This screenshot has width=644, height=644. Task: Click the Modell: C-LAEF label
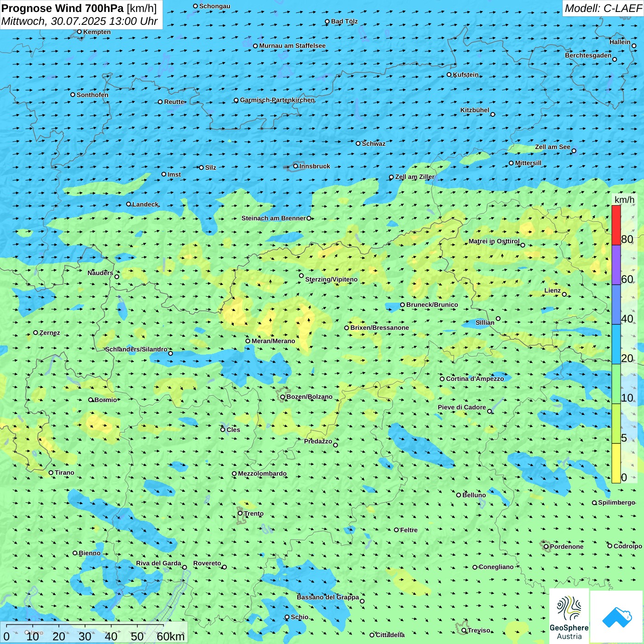[603, 8]
